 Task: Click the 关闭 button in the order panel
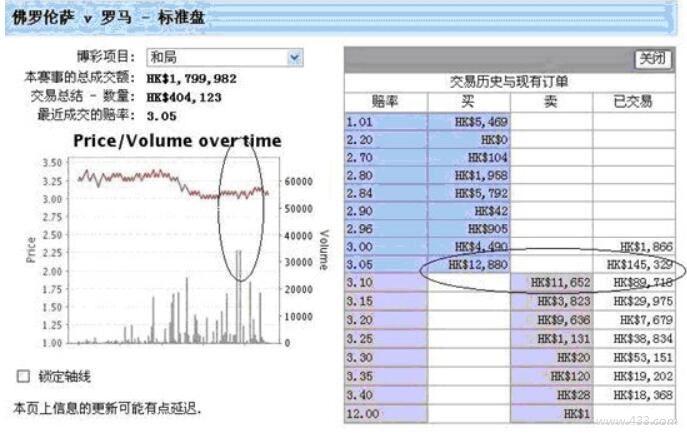click(x=651, y=58)
